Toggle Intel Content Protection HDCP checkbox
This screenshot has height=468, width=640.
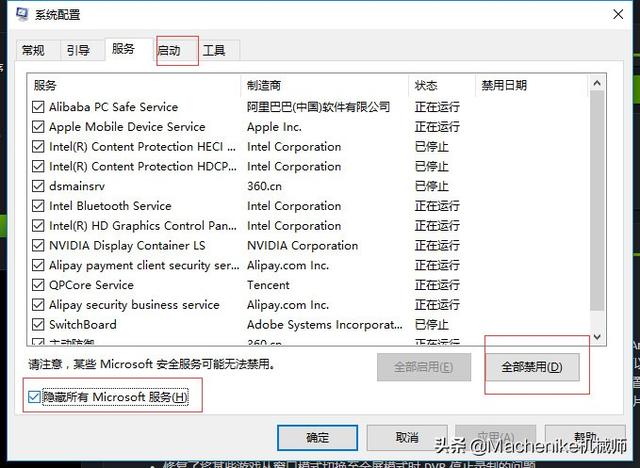pos(38,166)
